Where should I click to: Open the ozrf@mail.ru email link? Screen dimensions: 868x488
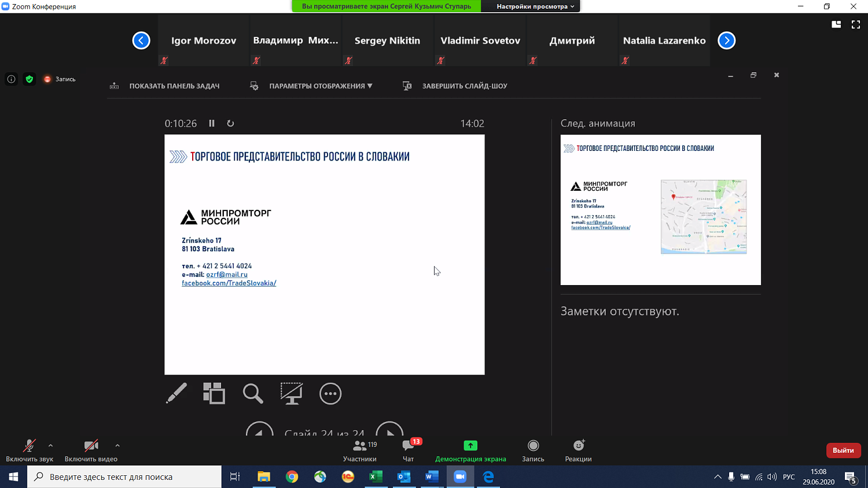(x=227, y=275)
